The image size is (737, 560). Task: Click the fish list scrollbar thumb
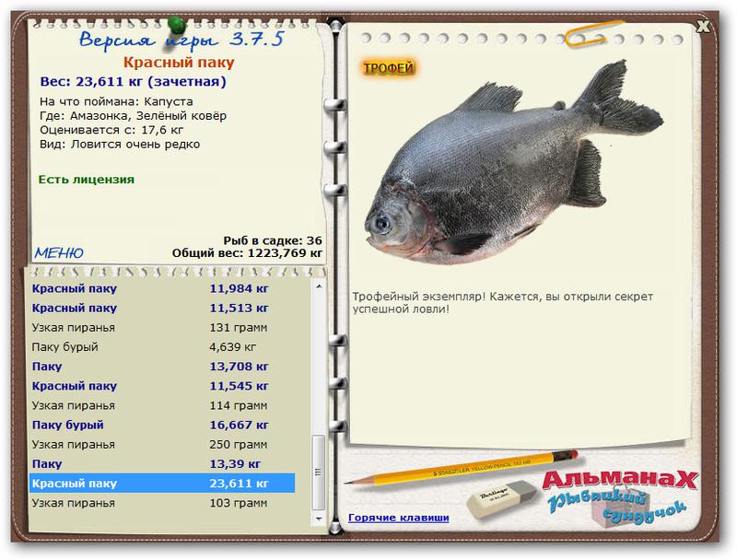coord(319,472)
